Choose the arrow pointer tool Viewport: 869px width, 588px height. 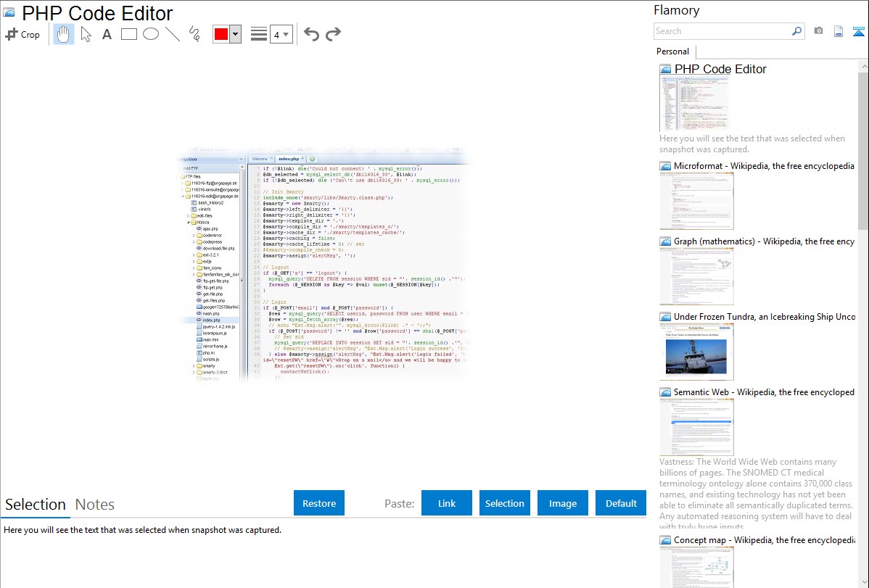point(86,34)
